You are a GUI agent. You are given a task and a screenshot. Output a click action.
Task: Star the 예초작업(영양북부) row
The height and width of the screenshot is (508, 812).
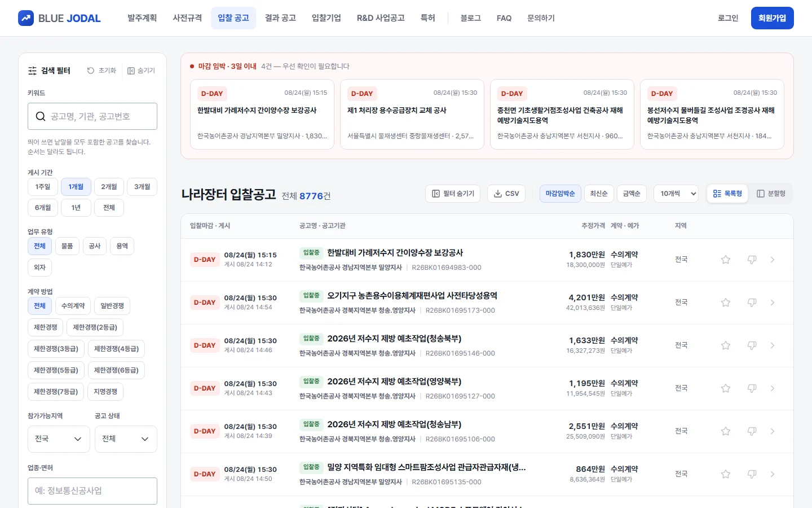point(726,388)
